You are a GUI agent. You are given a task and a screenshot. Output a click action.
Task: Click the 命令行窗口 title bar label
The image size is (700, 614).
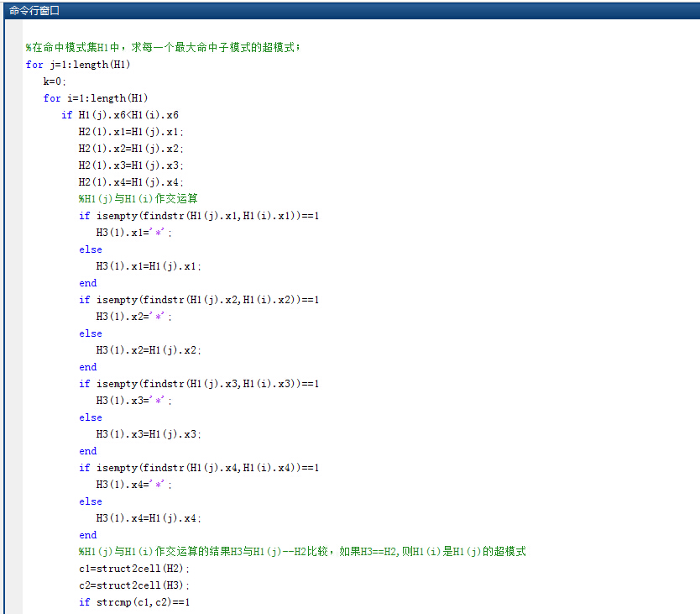(34, 11)
